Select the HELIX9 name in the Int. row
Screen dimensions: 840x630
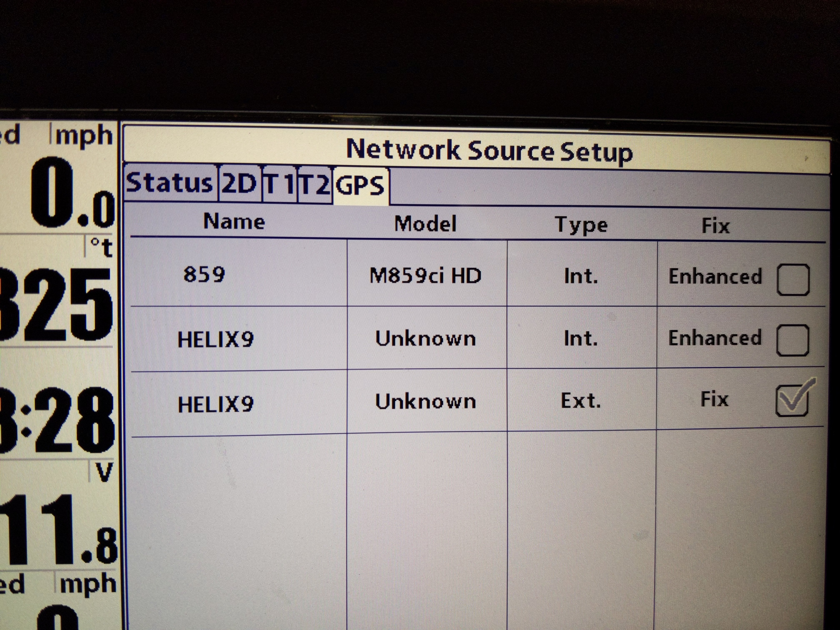215,339
